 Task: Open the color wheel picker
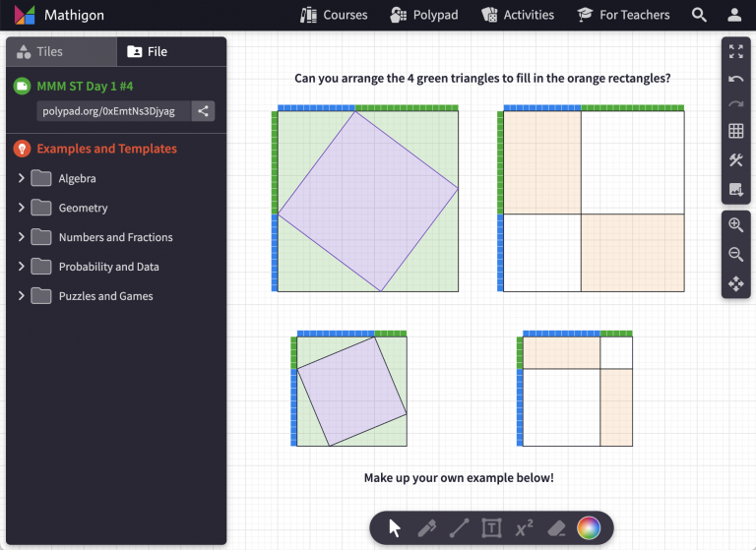click(589, 528)
